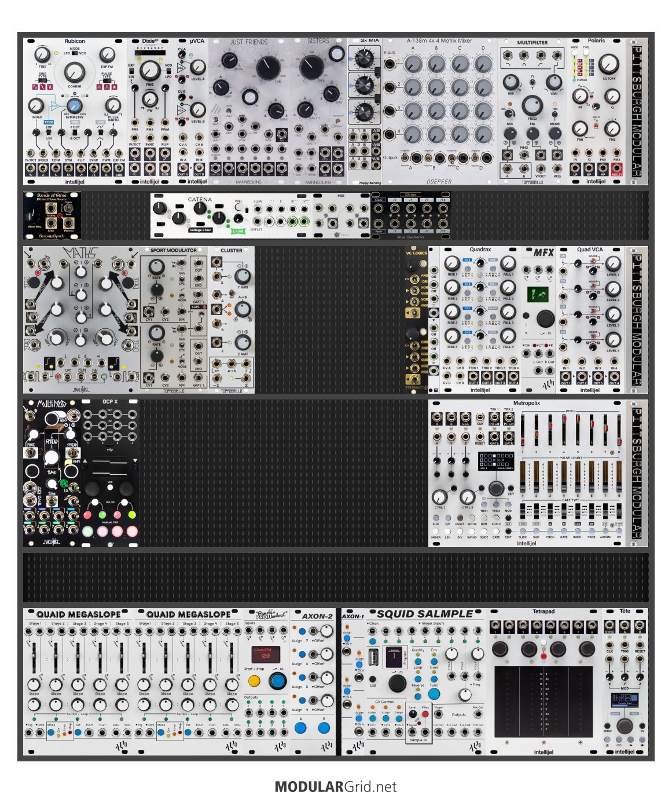Click the Multifilter PING jack

[x=524, y=155]
